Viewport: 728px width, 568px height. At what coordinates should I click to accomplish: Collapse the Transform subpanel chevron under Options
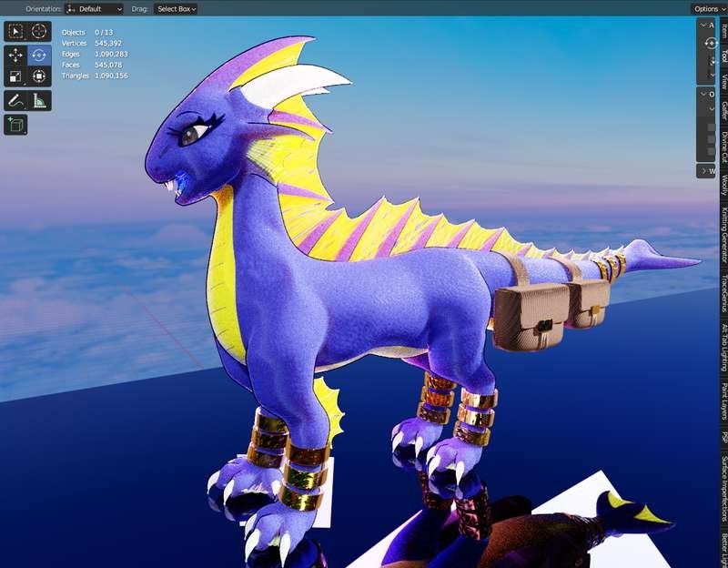tap(712, 108)
